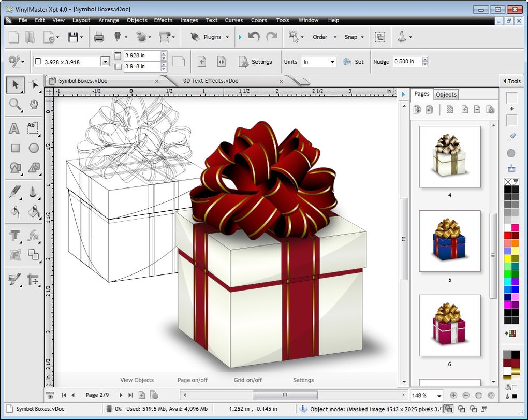Collapse the Tools side panel arrow
This screenshot has height=420, width=528.
(504, 81)
